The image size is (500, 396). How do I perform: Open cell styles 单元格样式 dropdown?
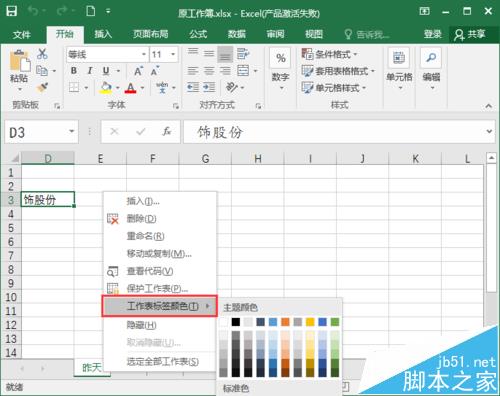[334, 88]
